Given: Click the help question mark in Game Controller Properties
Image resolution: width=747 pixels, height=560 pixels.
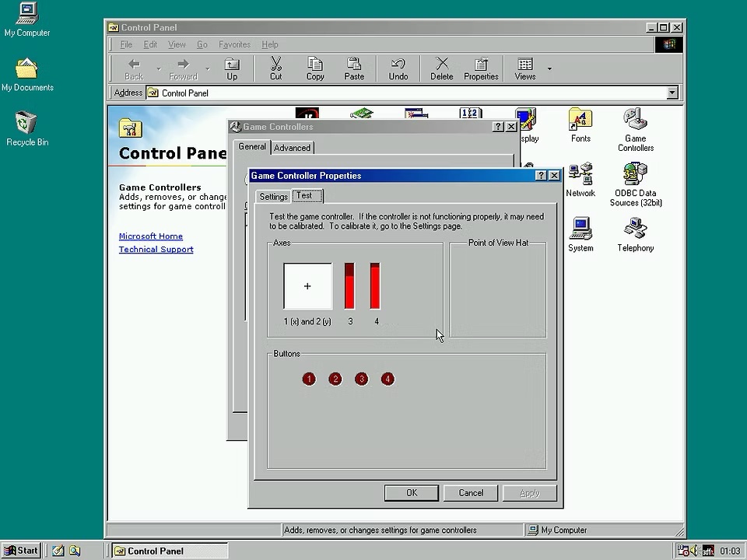Looking at the screenshot, I should tap(541, 175).
